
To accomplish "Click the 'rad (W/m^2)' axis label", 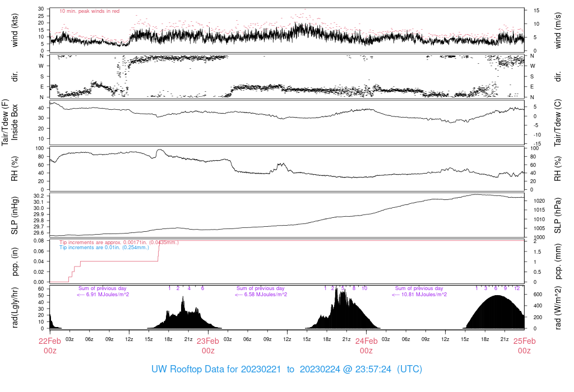I will [558, 307].
